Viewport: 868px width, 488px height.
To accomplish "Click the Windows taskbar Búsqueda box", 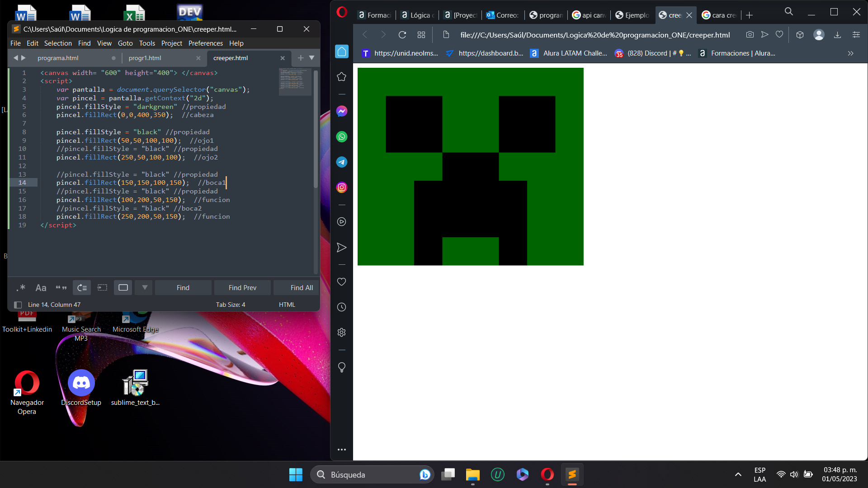I will coord(372,474).
